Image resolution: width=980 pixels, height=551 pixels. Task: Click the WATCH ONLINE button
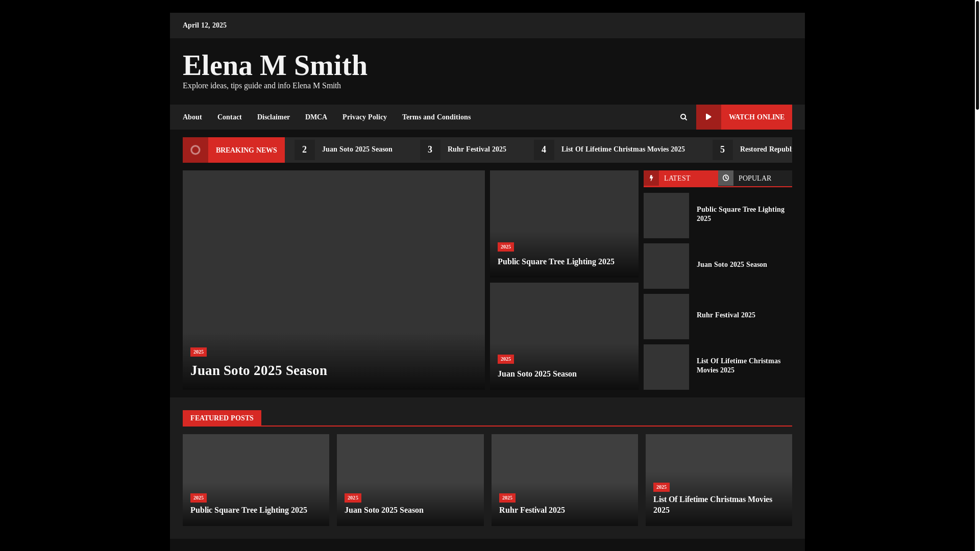[x=744, y=117]
